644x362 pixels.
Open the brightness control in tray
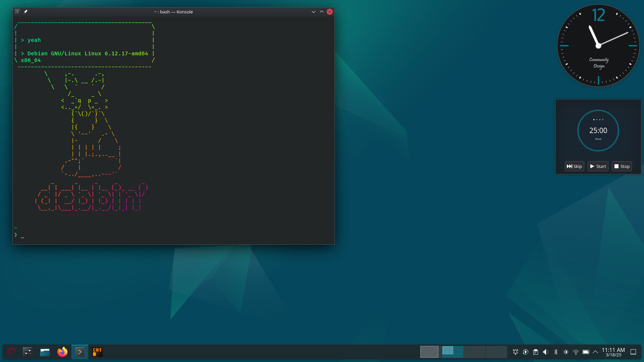pyautogui.click(x=566, y=352)
